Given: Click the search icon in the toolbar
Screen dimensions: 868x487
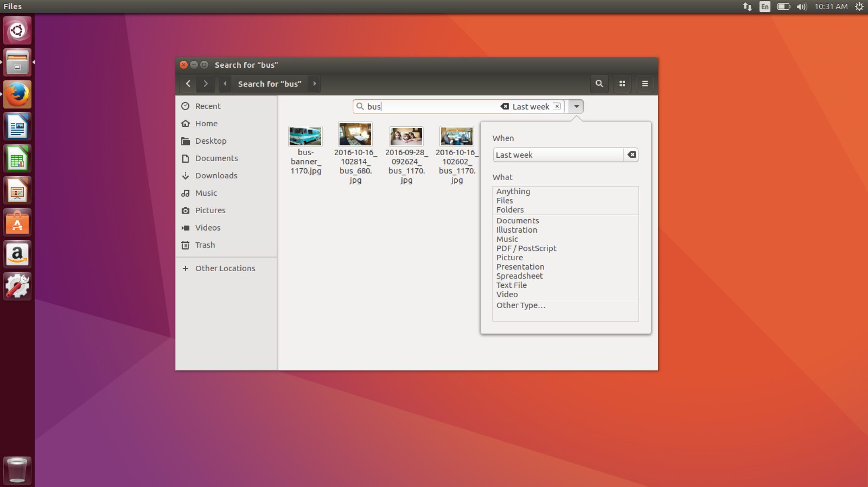Looking at the screenshot, I should (x=599, y=83).
